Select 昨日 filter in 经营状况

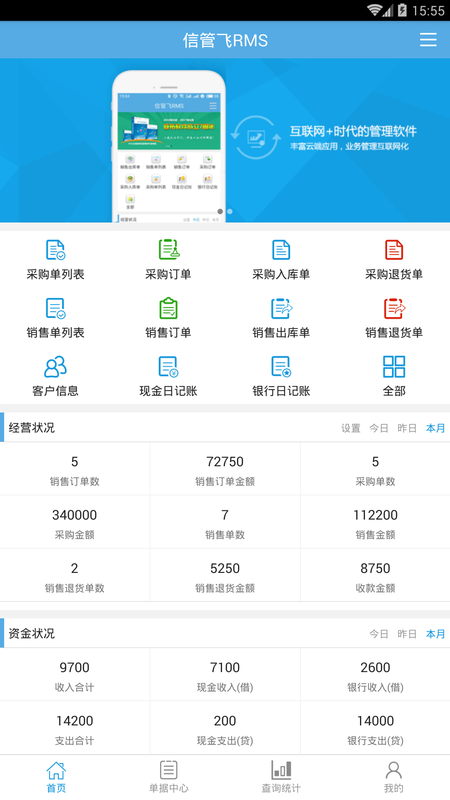tap(407, 429)
